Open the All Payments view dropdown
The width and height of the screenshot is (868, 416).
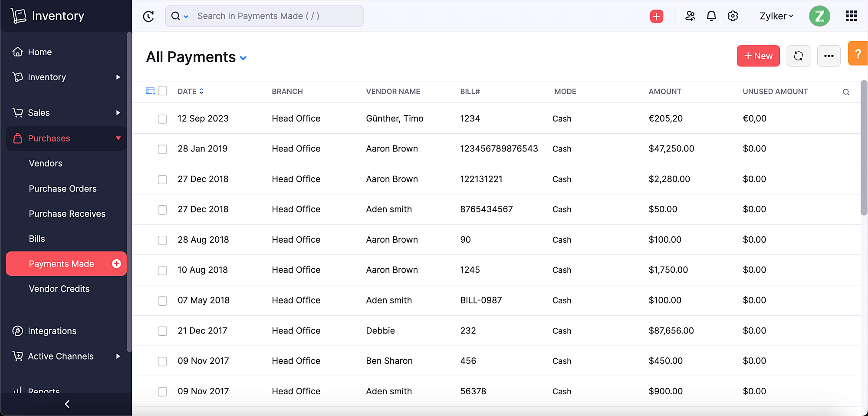(243, 57)
